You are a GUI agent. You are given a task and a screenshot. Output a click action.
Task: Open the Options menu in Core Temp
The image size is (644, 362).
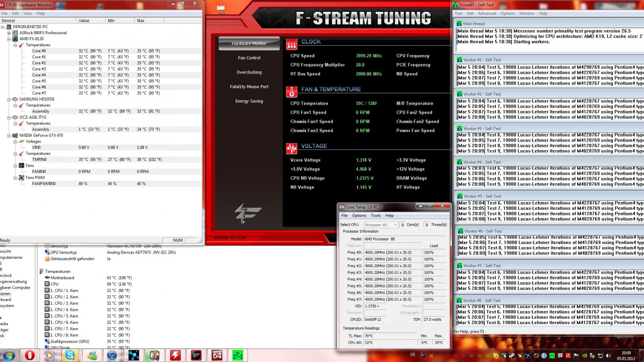[x=359, y=216]
